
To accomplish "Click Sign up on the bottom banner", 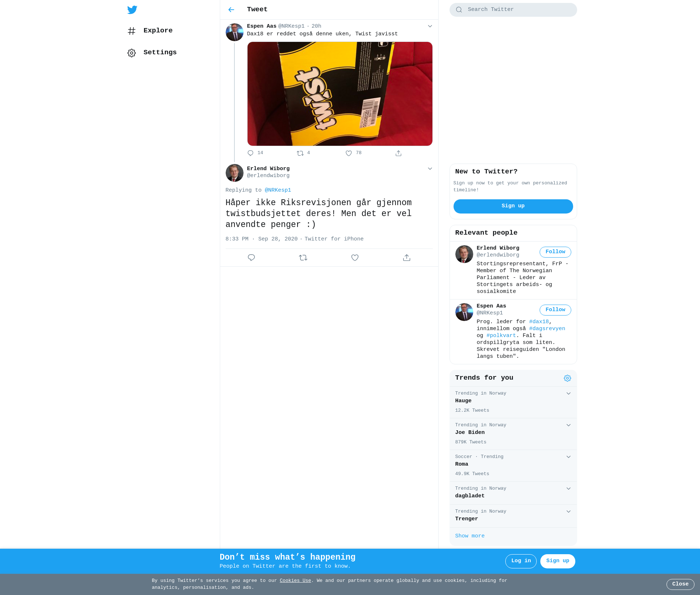I will [557, 561].
